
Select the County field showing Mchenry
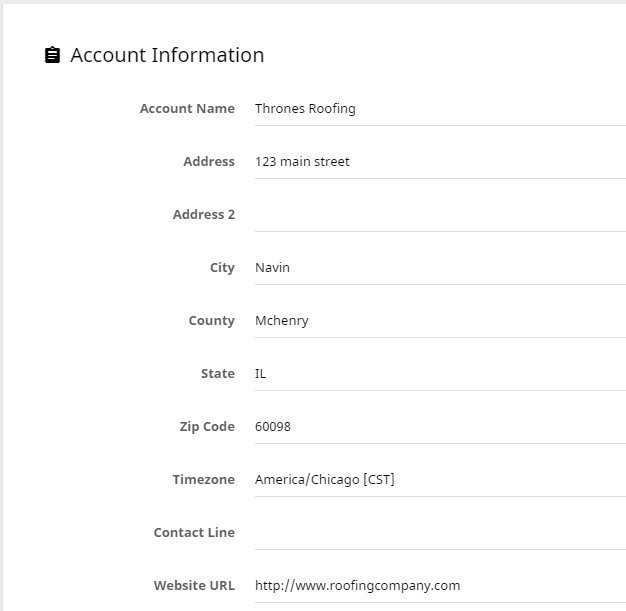pyautogui.click(x=440, y=321)
